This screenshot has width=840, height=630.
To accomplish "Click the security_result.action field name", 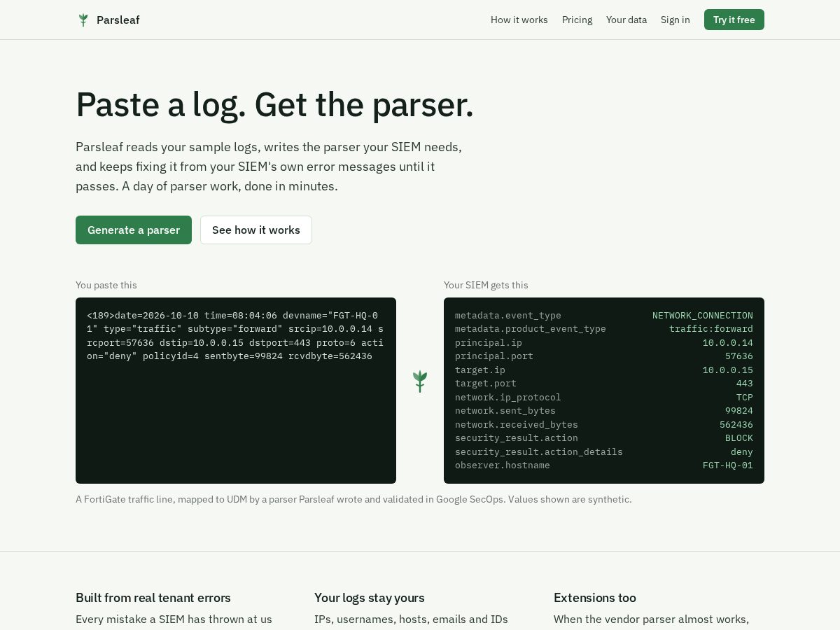I will [517, 438].
